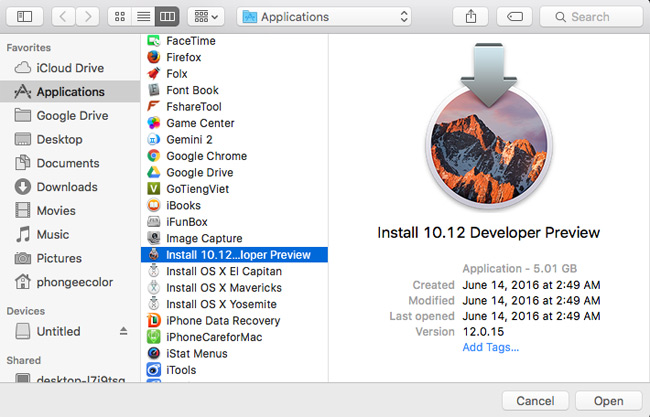Click the Open button

[609, 401]
